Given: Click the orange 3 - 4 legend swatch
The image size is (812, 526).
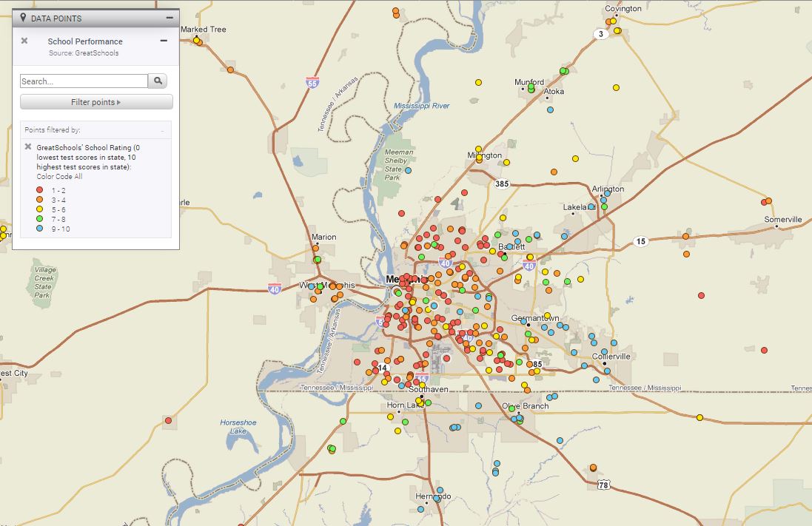Looking at the screenshot, I should 39,199.
